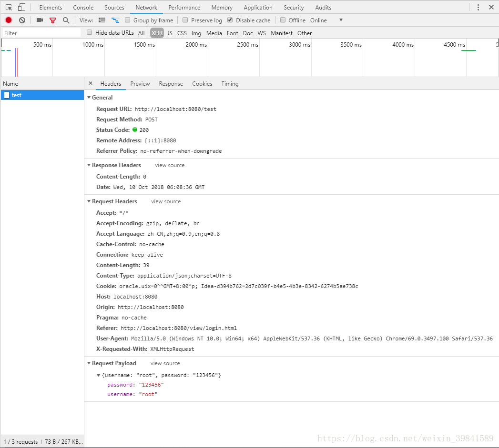Show the Preview tab of request
This screenshot has height=448, width=499.
(x=140, y=84)
